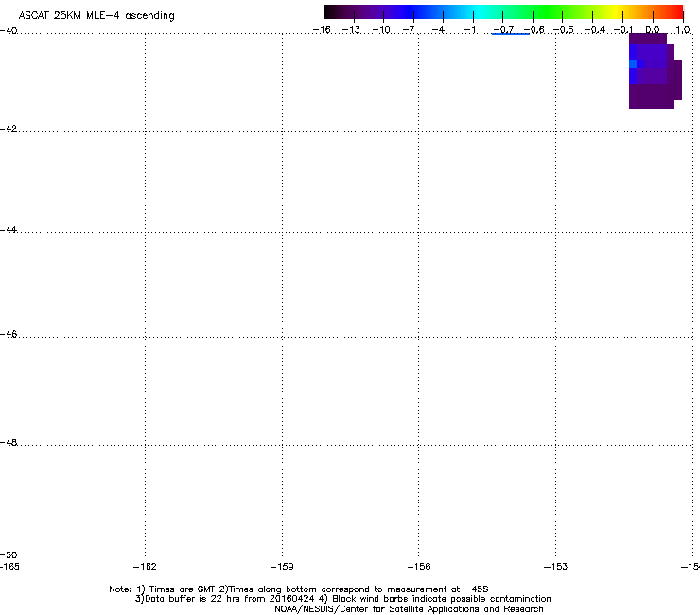Click the -42 latitude axis label
700x615 pixels.
9,129
